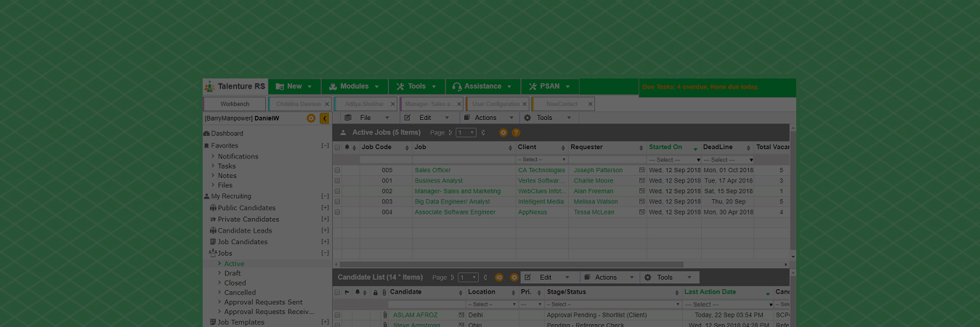Close the Christina Dawson tab
The width and height of the screenshot is (980, 327).
[x=327, y=104]
